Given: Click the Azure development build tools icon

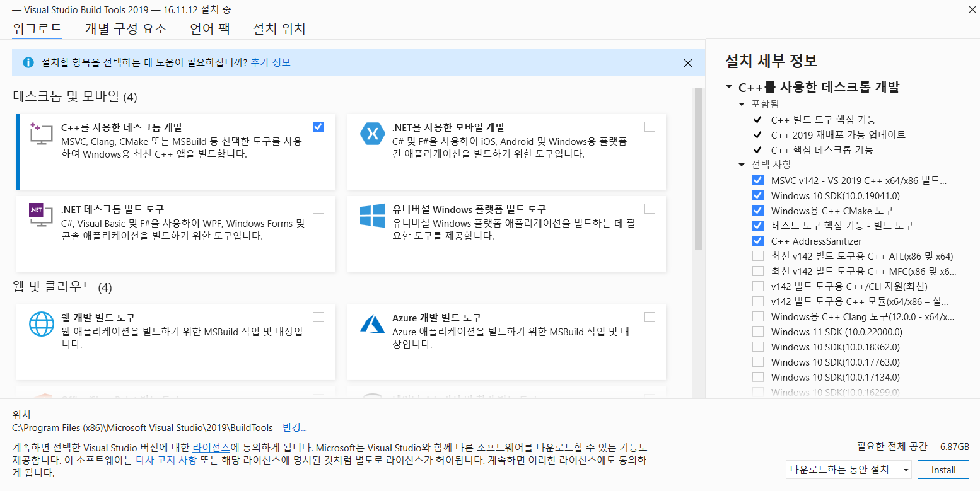Looking at the screenshot, I should point(372,324).
